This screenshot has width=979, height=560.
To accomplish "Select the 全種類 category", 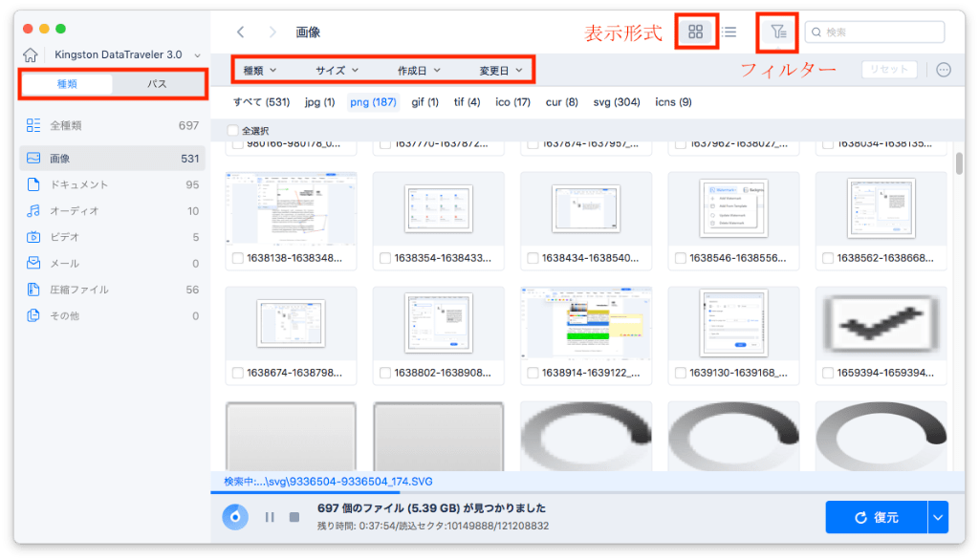I will point(113,125).
